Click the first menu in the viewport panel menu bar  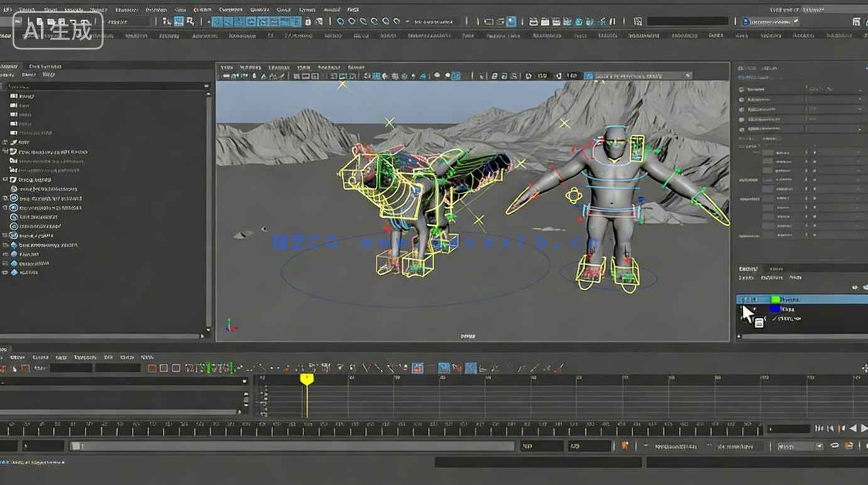(227, 67)
